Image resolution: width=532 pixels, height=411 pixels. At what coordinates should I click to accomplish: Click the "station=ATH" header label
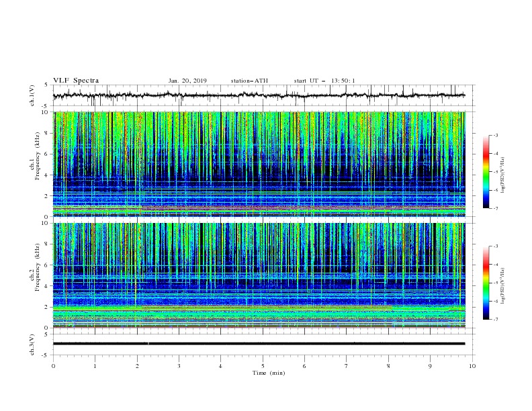pyautogui.click(x=249, y=81)
